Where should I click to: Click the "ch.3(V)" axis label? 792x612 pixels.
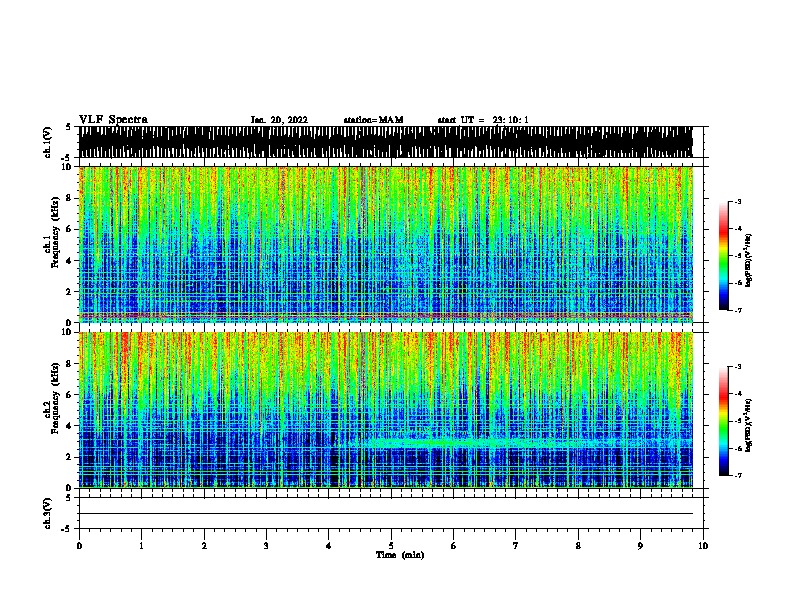tap(48, 513)
